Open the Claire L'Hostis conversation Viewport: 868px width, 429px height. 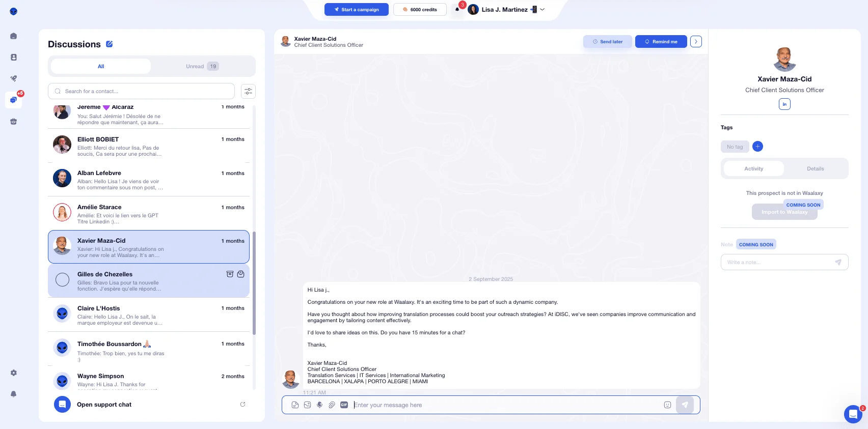(149, 315)
